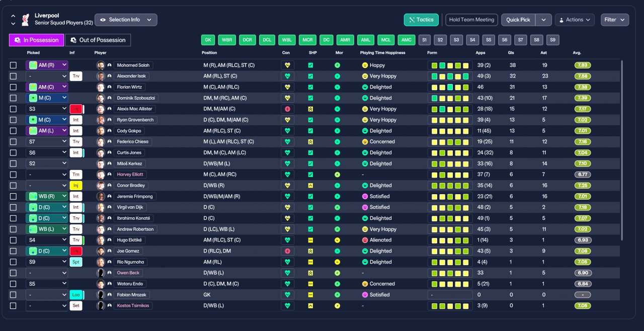
Task: Click Kostas Tsimikas's Set status badge
Action: (76, 305)
